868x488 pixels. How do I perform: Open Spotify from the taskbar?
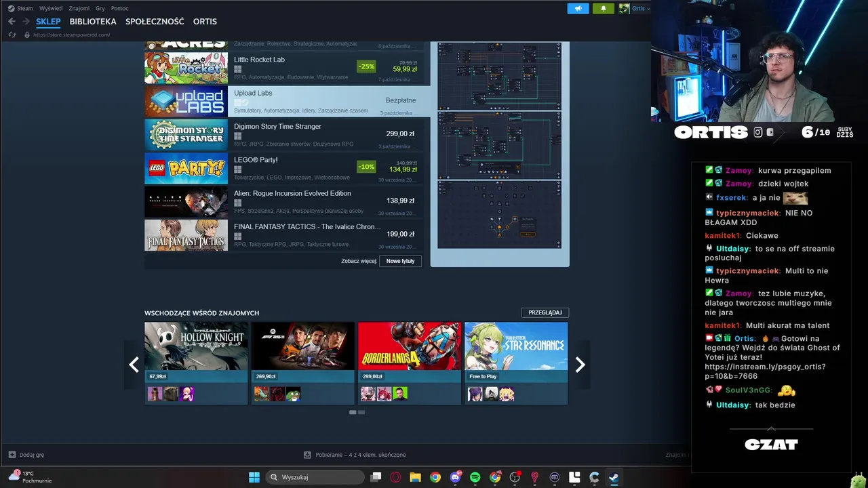click(x=475, y=477)
